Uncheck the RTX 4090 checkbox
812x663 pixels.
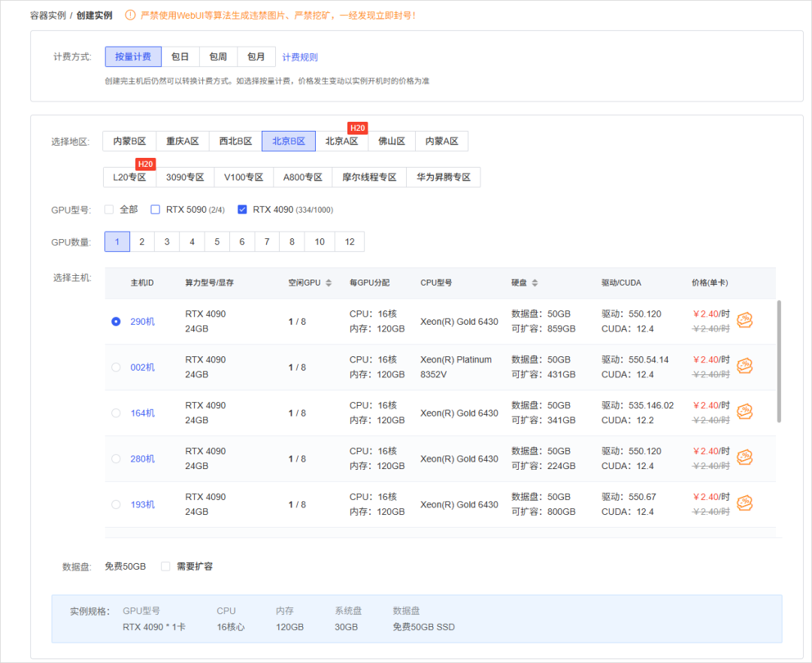point(242,210)
